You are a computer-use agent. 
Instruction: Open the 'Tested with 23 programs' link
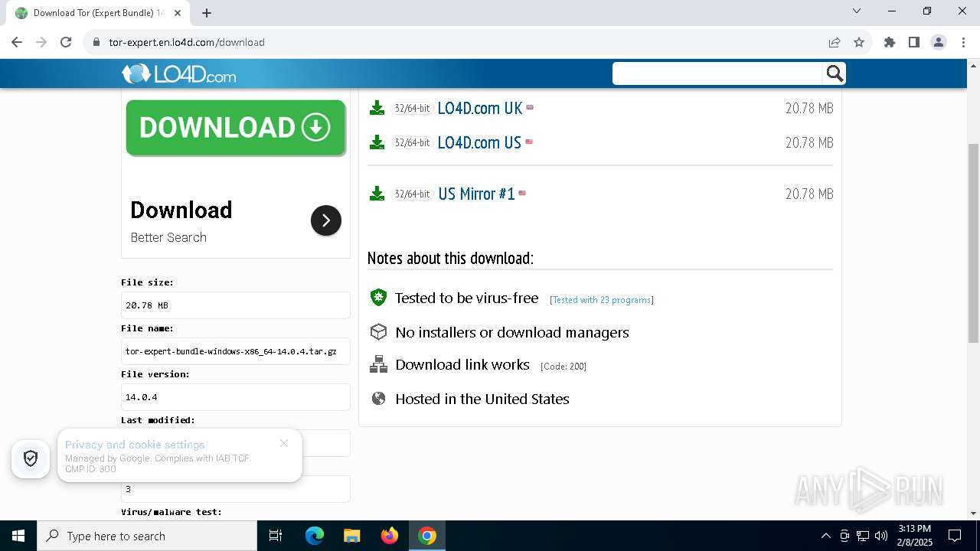click(602, 300)
